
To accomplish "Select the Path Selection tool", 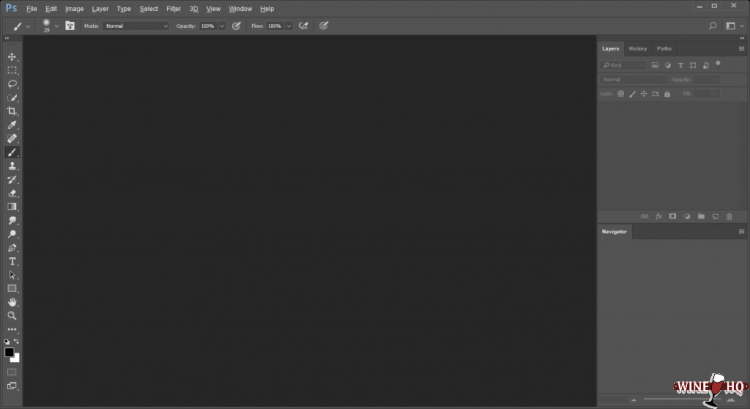I will (x=12, y=275).
